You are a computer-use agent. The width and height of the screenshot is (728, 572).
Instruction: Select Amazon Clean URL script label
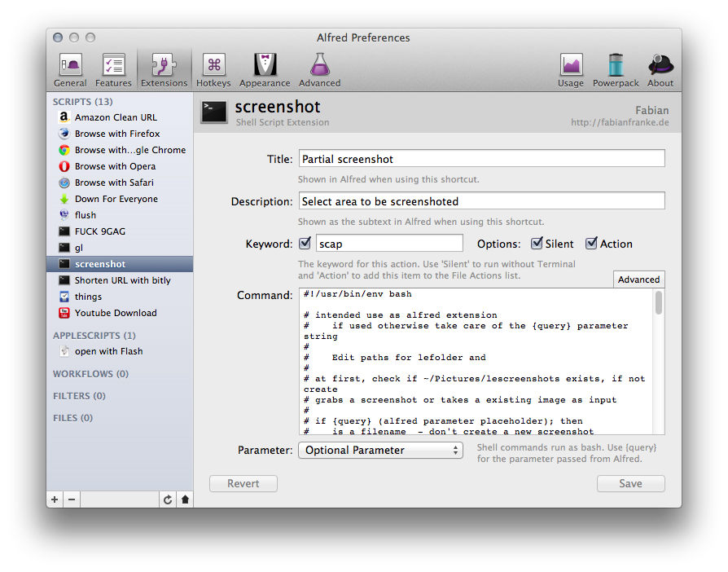[116, 117]
